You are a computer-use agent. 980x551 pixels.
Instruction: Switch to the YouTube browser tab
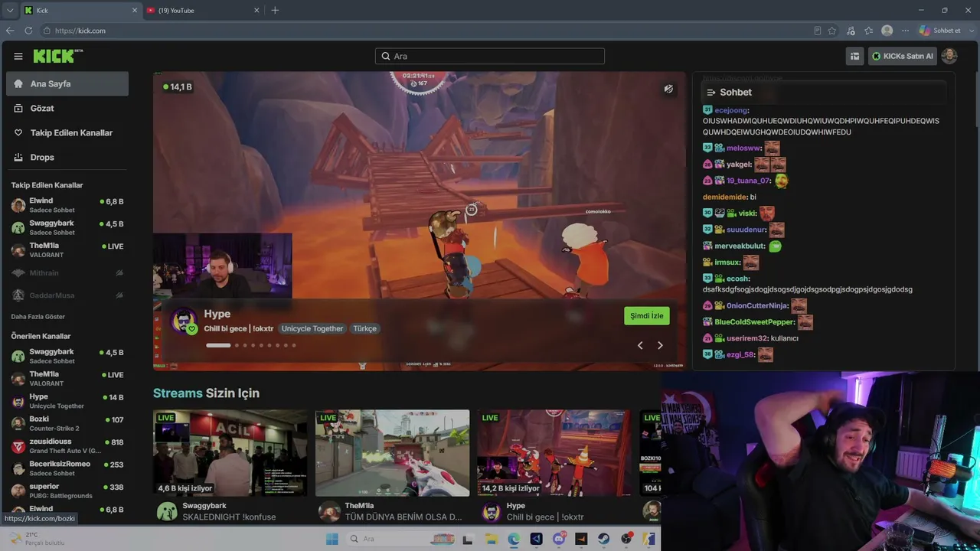point(203,11)
